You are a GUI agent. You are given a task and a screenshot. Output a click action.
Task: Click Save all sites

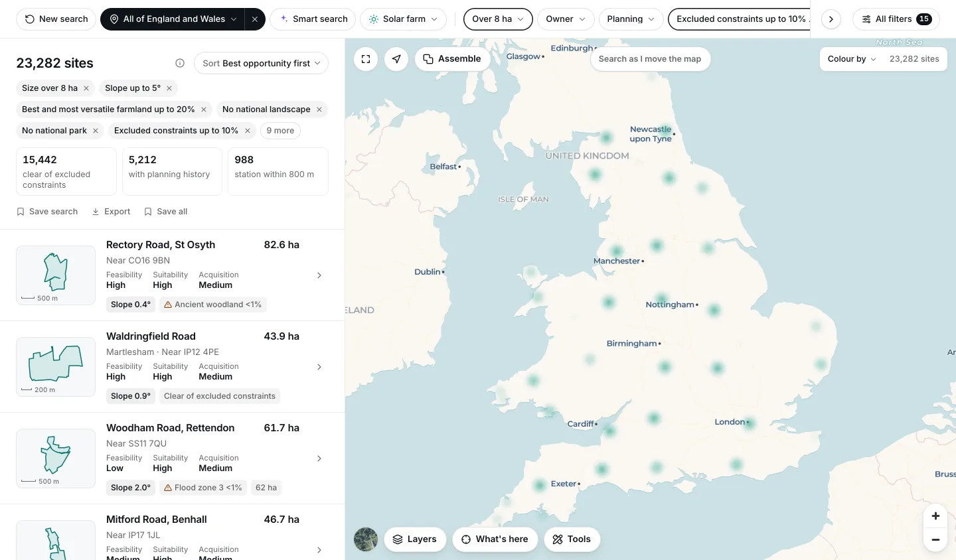click(166, 212)
